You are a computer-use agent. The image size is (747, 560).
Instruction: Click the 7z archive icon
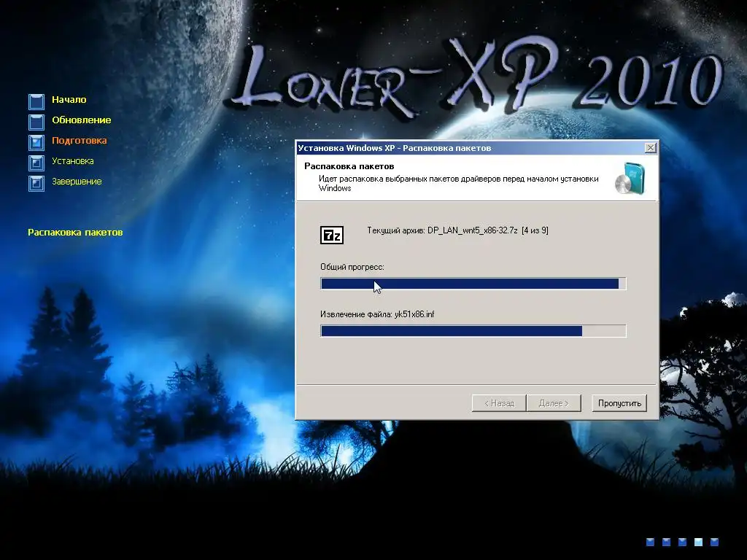[x=332, y=235]
